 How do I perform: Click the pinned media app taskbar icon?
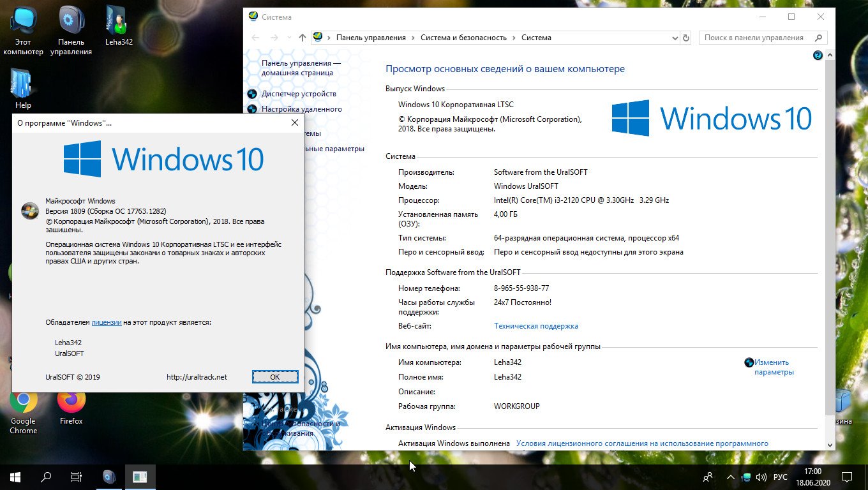click(109, 477)
